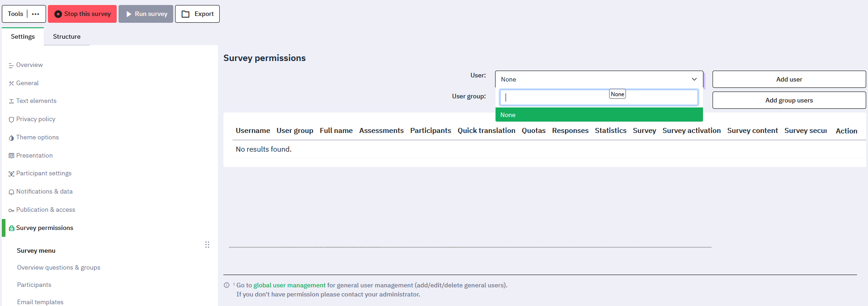Click the Responses column header
The width and height of the screenshot is (868, 306).
[570, 131]
